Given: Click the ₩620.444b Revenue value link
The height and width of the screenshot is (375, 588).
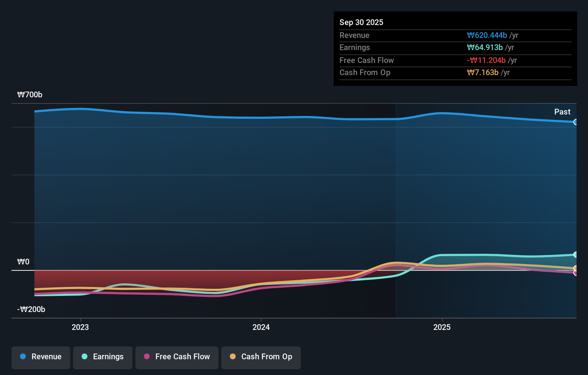Looking at the screenshot, I should click(x=487, y=35).
